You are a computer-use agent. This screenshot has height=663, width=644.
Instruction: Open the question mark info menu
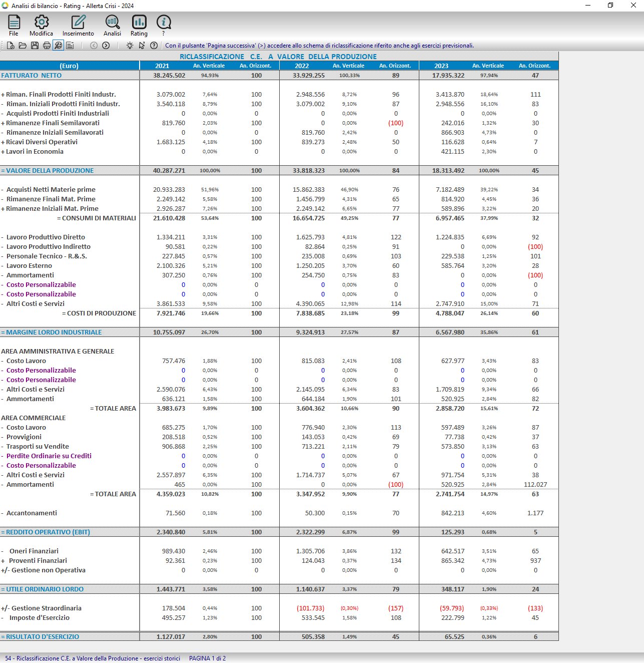164,26
